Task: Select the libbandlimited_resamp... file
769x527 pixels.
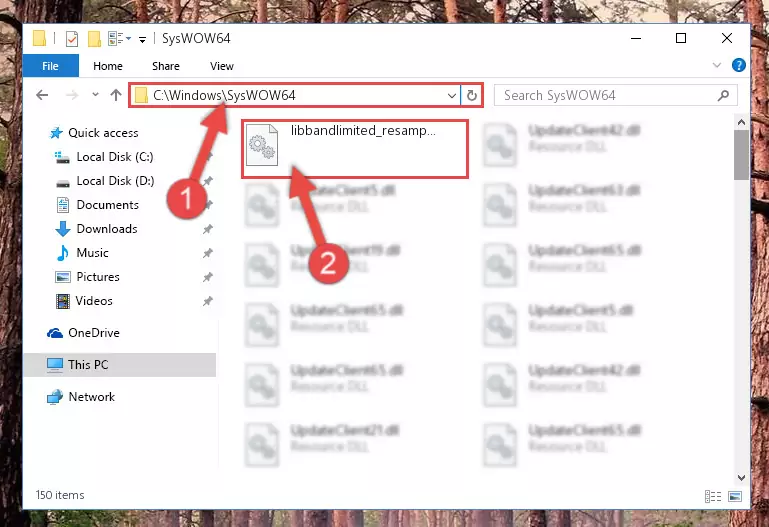Action: pos(355,149)
